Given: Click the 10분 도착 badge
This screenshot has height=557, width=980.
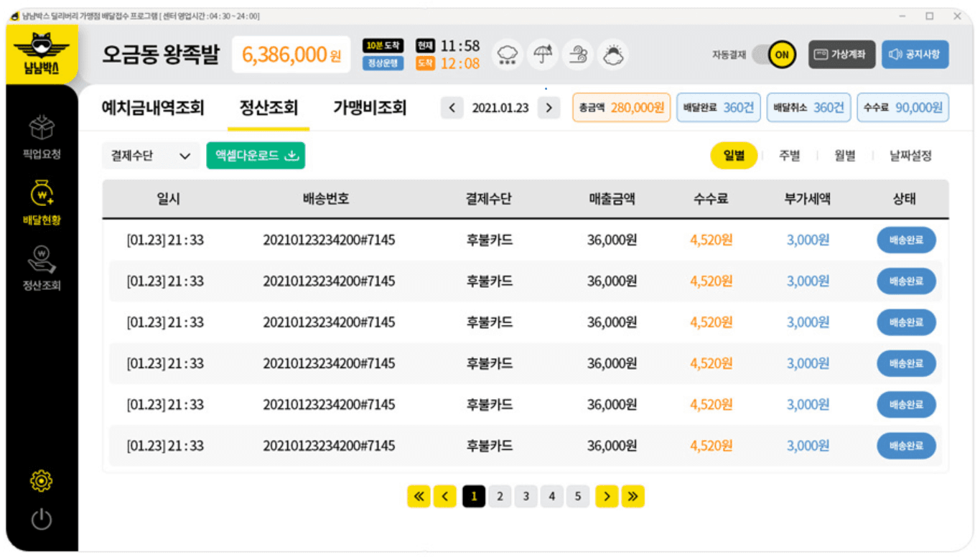Looking at the screenshot, I should 383,46.
